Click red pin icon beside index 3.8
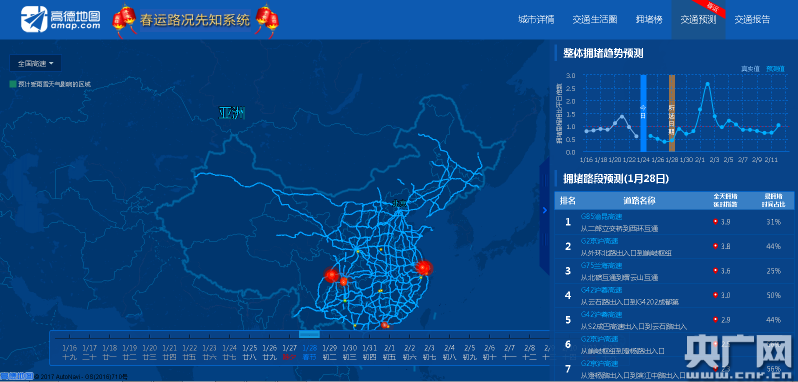The height and width of the screenshot is (382, 798). (715, 246)
